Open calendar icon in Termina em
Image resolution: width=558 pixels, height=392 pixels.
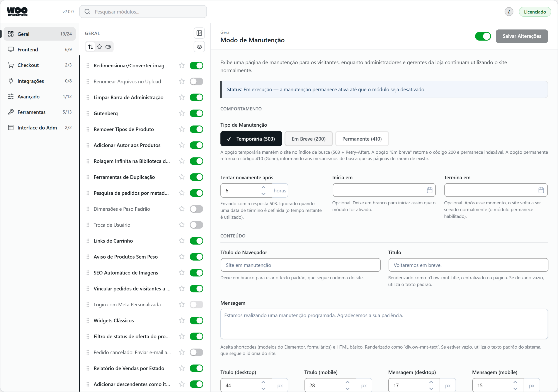(x=541, y=190)
